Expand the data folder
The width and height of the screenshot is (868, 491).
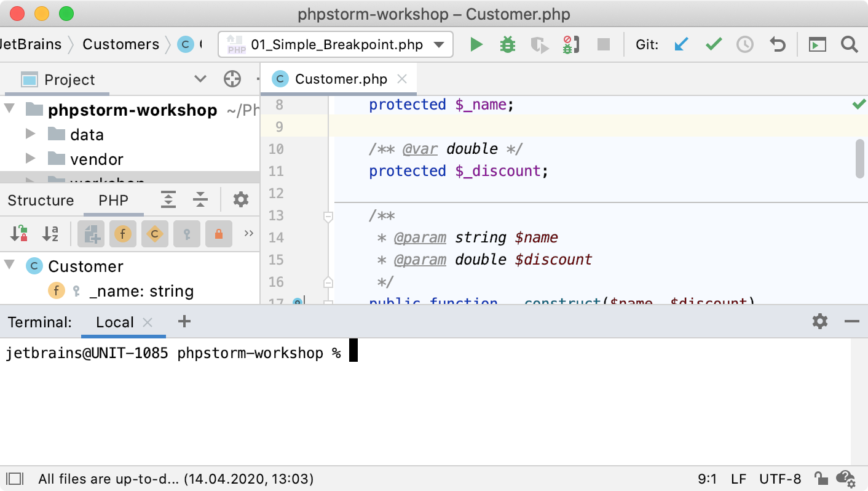[30, 134]
